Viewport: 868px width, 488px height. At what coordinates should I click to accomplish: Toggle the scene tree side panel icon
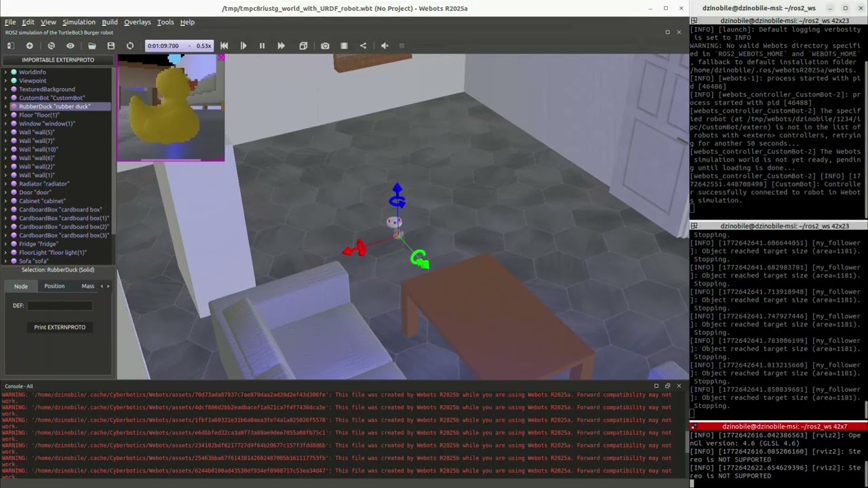(x=10, y=45)
